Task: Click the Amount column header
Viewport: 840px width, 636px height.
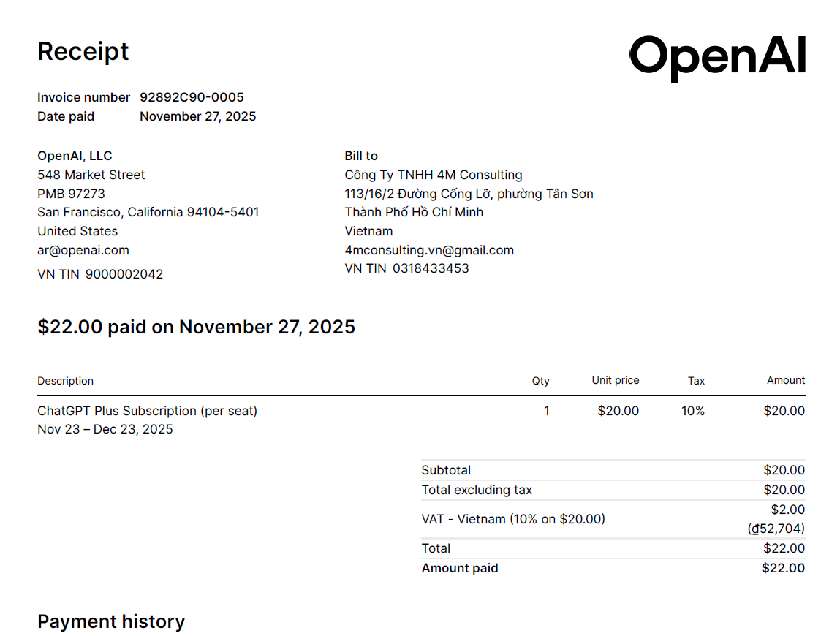Action: 785,380
